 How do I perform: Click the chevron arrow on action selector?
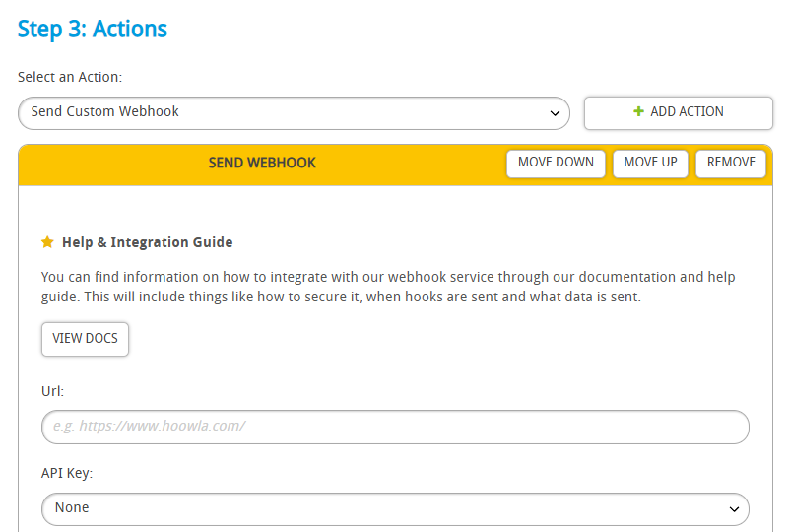point(555,113)
